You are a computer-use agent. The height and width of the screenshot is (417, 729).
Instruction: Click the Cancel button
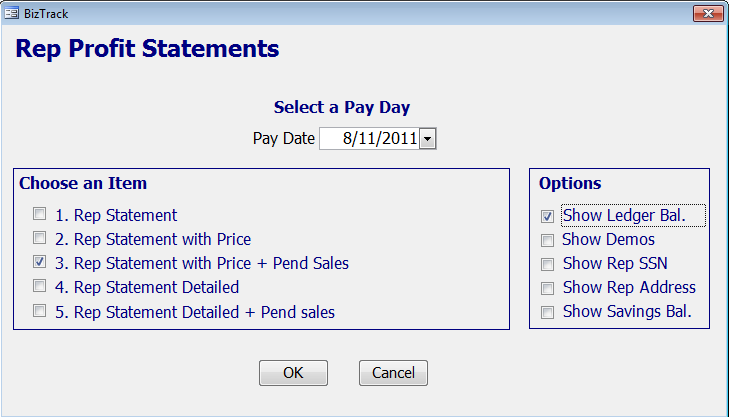point(393,373)
